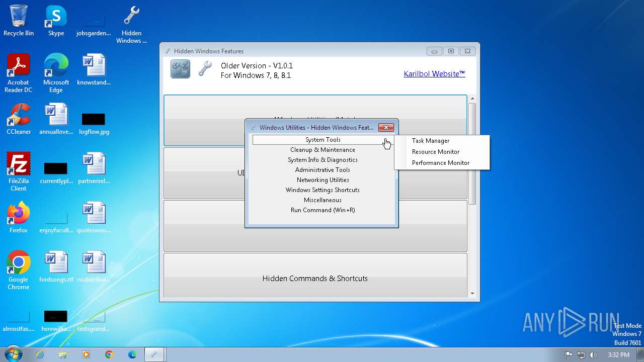Select the logflow.jpg file icon
Screen dimensions: 644x362
tap(94, 123)
